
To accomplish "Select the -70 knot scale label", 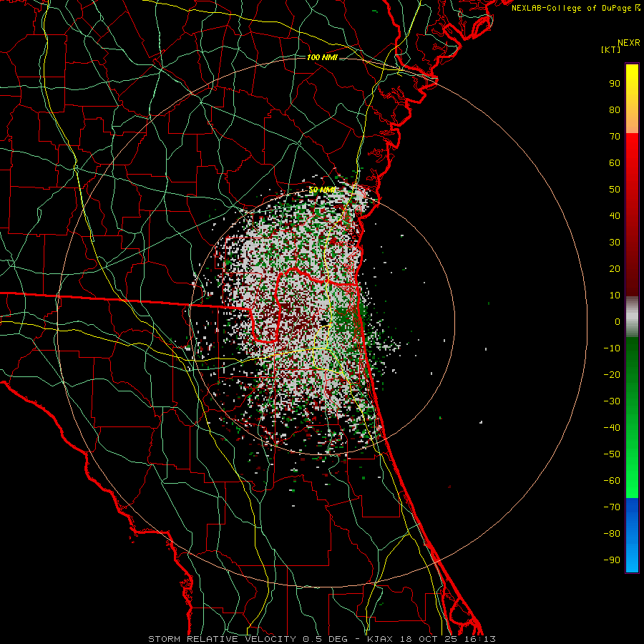I will coord(612,507).
